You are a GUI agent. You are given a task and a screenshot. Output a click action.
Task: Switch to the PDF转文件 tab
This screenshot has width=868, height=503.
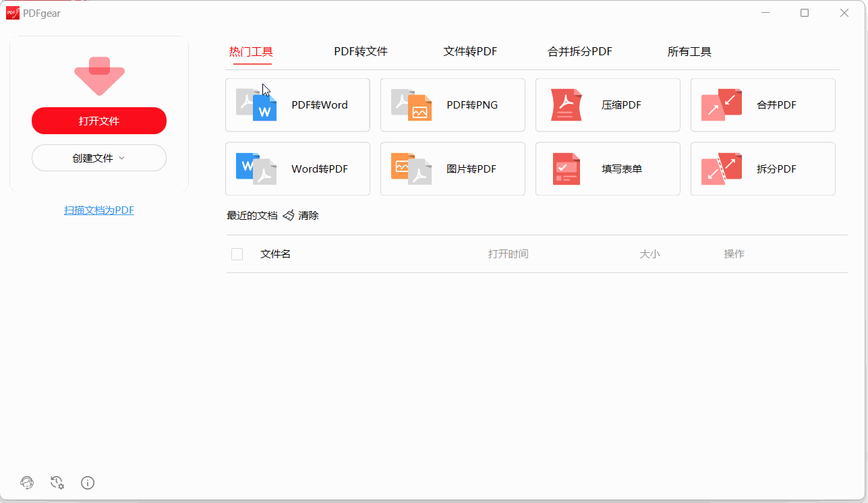click(361, 52)
